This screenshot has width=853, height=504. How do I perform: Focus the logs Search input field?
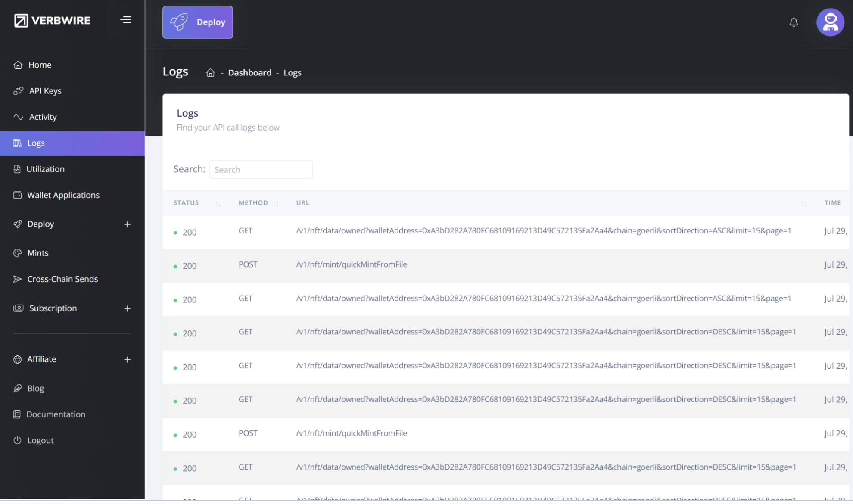click(x=261, y=170)
